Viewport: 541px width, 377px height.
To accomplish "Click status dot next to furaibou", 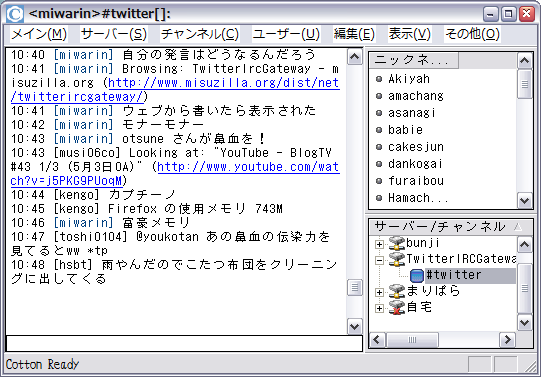I will [379, 181].
